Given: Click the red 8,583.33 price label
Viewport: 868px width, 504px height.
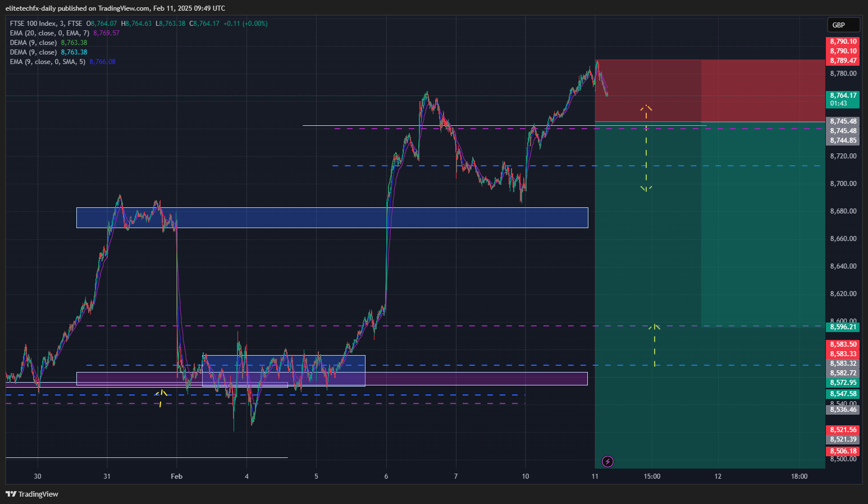Looking at the screenshot, I should (x=843, y=354).
